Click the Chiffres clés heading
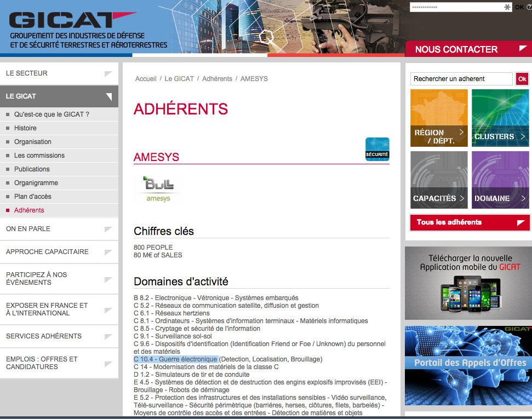The height and width of the screenshot is (419, 532). pyautogui.click(x=164, y=231)
